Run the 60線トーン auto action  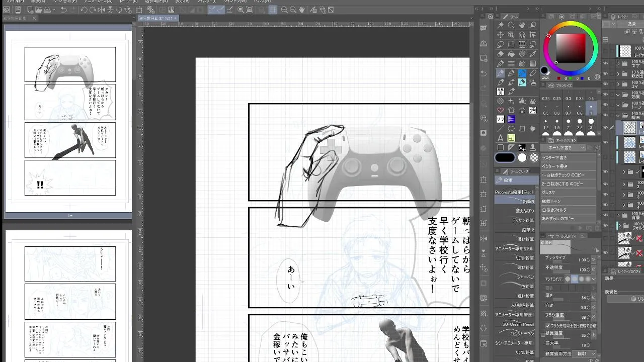pos(569,201)
